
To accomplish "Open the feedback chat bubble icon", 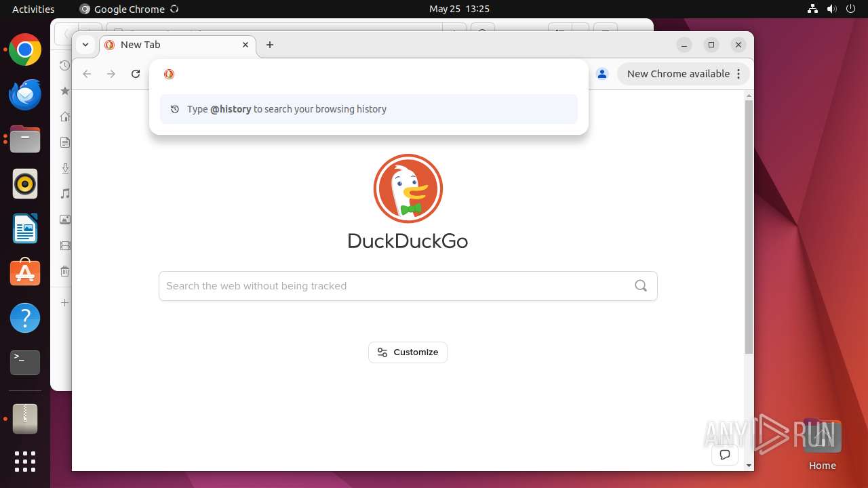I will 725,455.
